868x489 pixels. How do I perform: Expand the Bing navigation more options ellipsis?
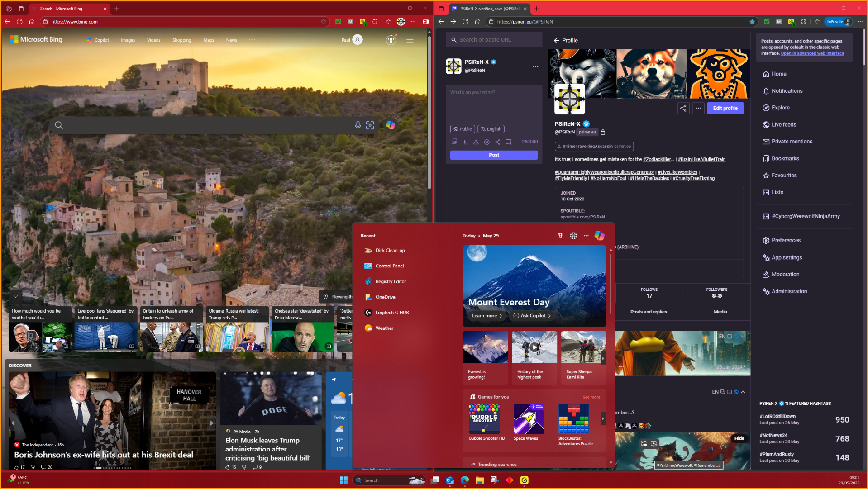coord(252,40)
